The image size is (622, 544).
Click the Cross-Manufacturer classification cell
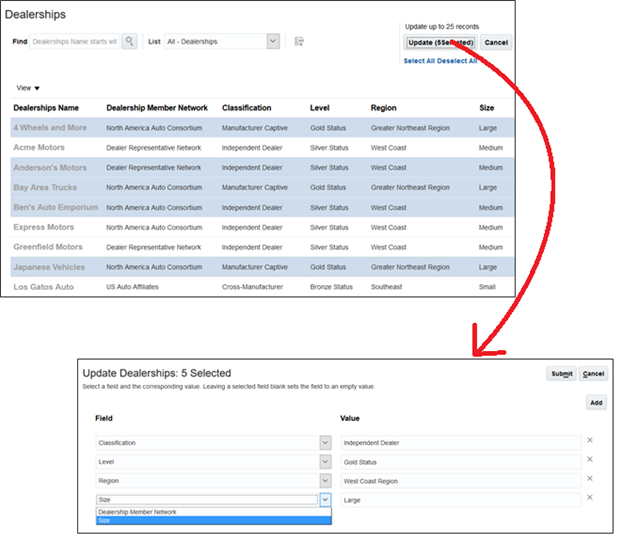point(252,287)
